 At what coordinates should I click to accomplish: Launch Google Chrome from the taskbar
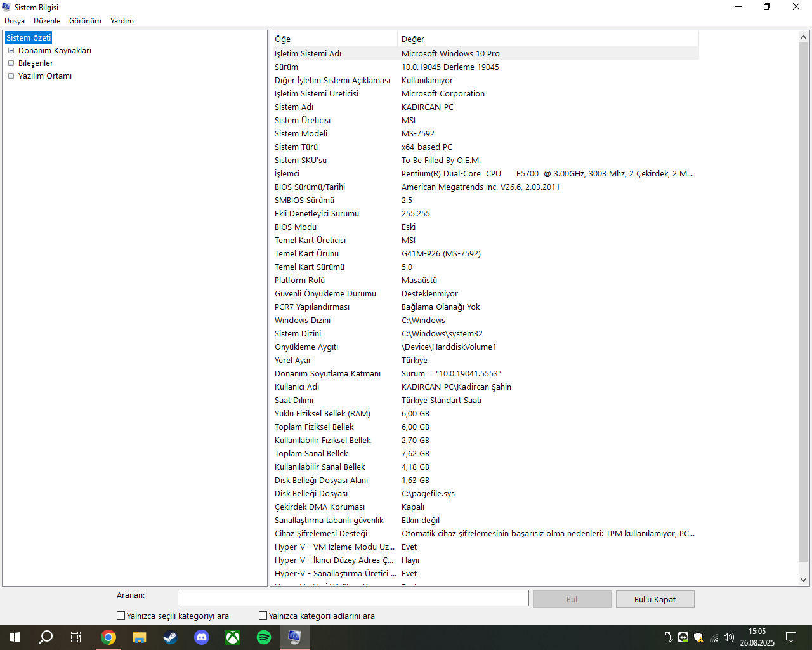point(108,637)
